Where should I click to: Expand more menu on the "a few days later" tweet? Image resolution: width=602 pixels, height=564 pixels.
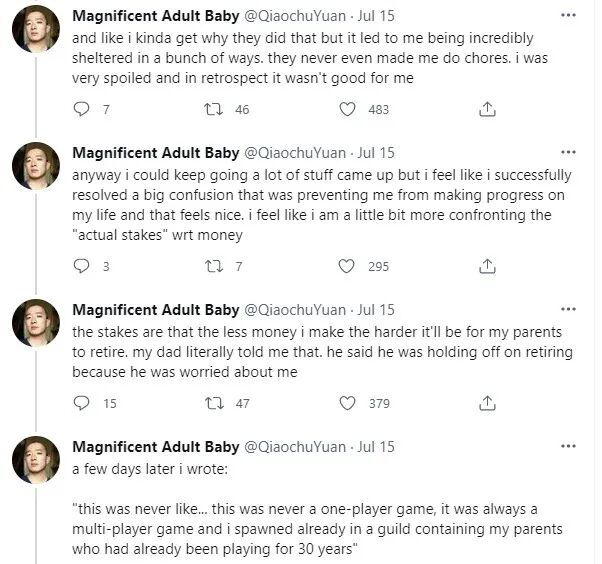click(x=569, y=447)
